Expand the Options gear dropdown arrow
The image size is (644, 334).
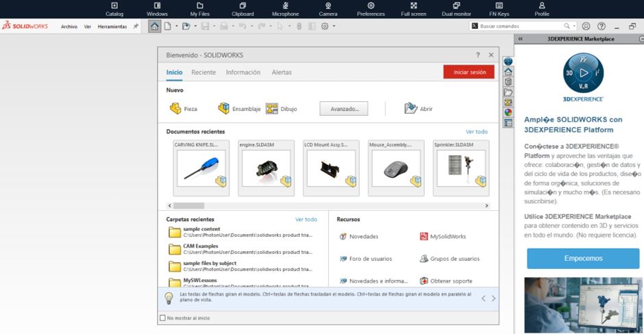(334, 26)
